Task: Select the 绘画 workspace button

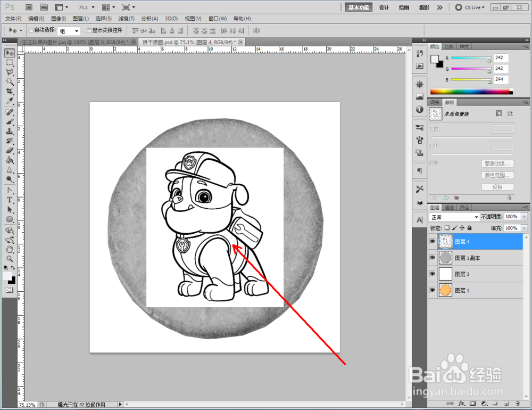Action: 404,7
